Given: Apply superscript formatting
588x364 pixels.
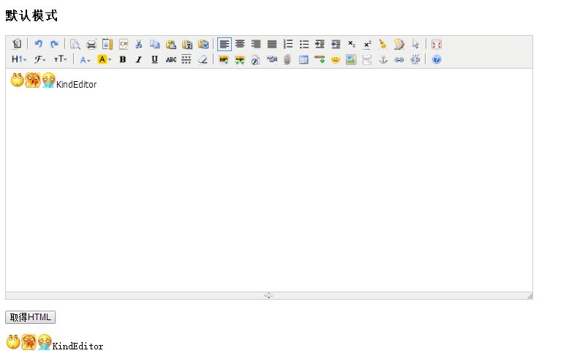Looking at the screenshot, I should (367, 44).
